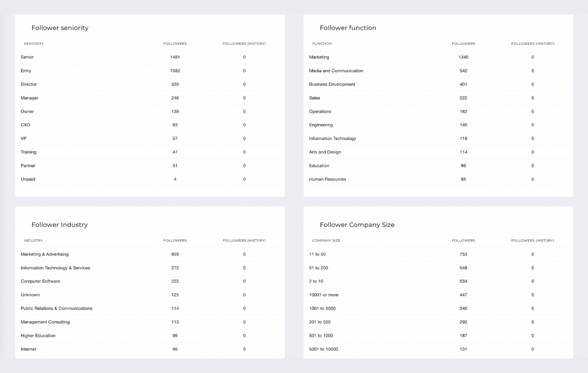Click the 320 followers value
The width and height of the screenshot is (588, 373).
[175, 84]
